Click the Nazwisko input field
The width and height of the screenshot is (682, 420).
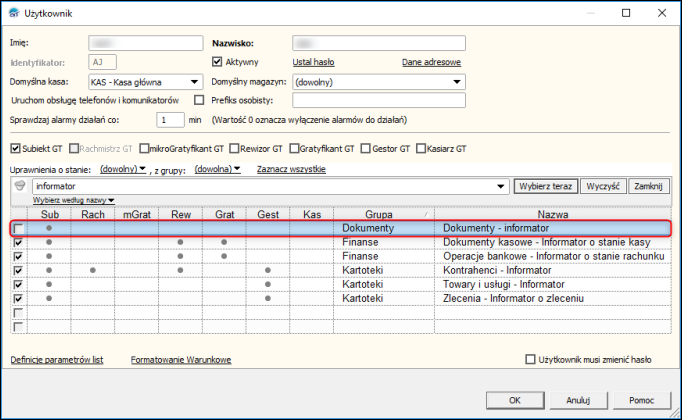[x=379, y=43]
